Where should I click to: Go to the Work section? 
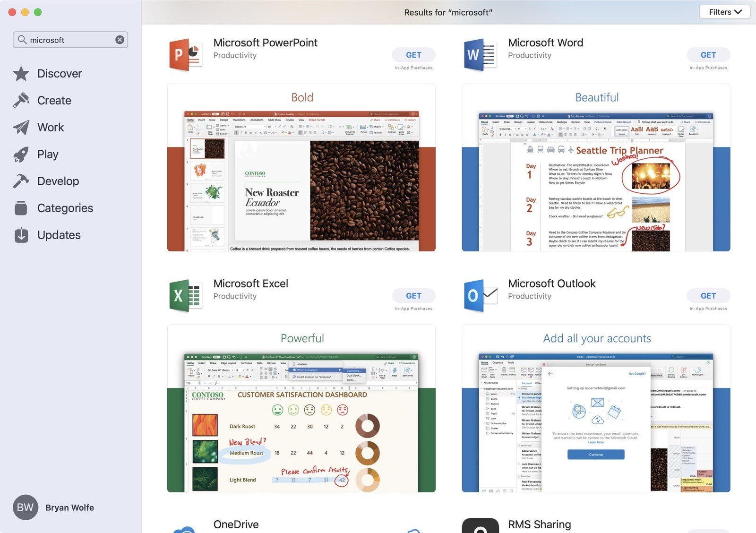[51, 128]
